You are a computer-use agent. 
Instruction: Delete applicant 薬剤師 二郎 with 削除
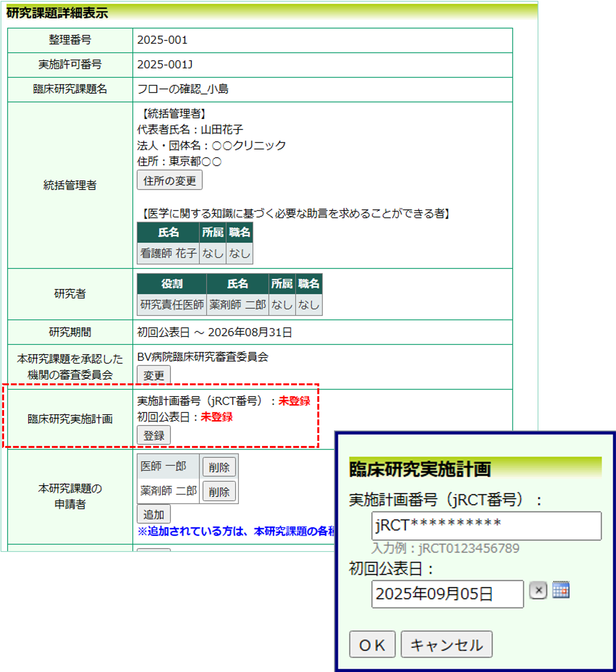click(220, 491)
